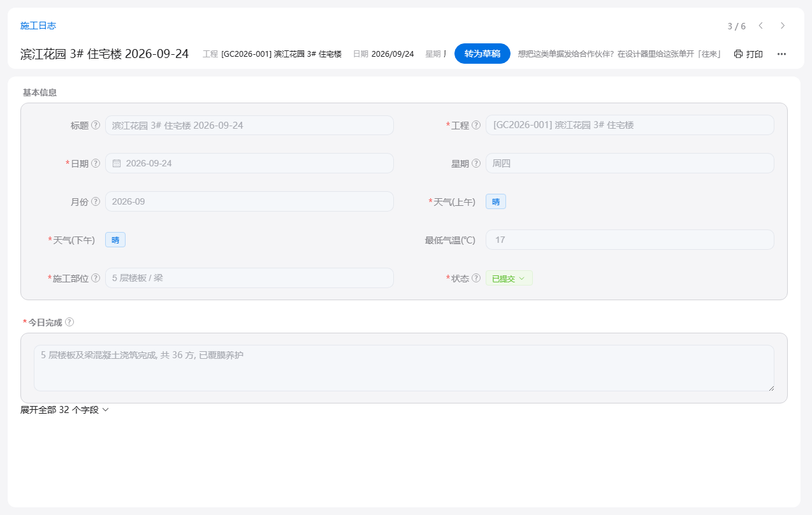Click the 月份 input showing 2026-09

(x=249, y=201)
